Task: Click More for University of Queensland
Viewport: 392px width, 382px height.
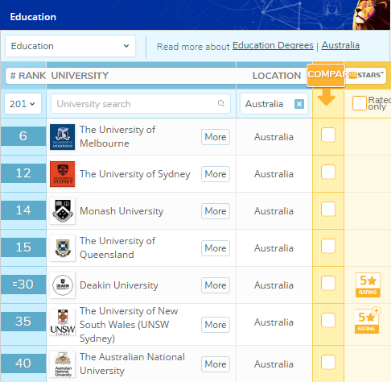Action: 215,248
